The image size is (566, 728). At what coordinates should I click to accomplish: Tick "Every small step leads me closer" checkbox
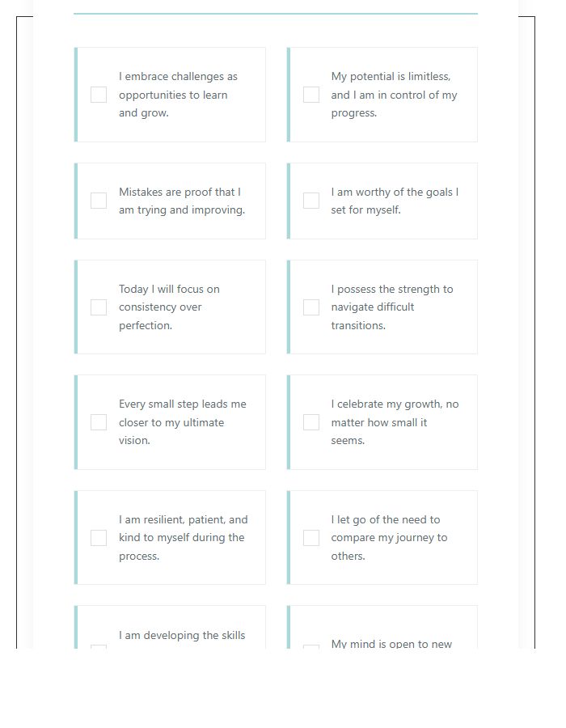tap(99, 422)
